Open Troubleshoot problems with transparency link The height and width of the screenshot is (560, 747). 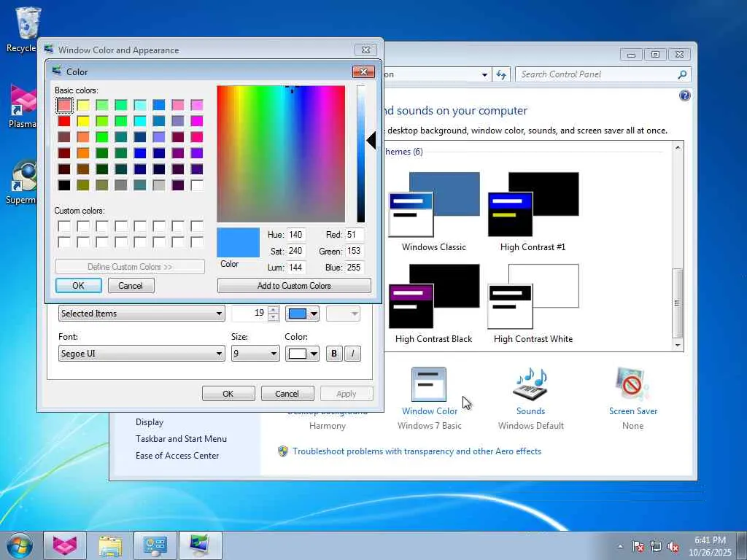tap(417, 451)
